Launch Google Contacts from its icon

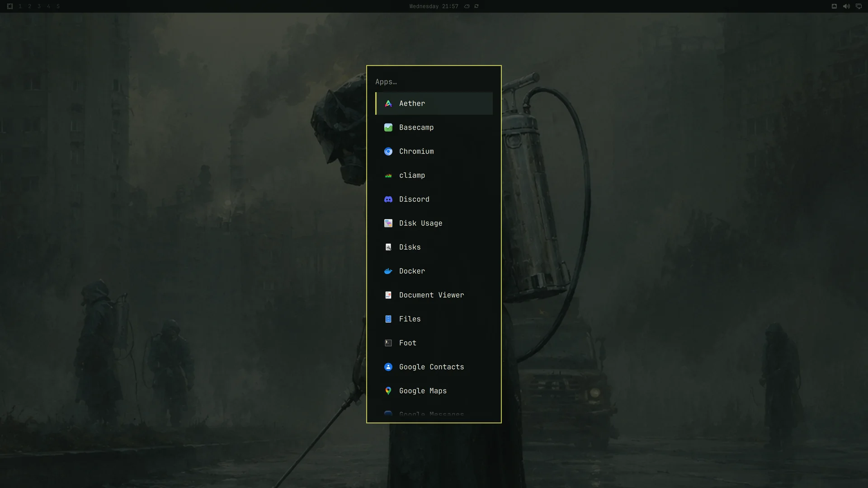coord(388,367)
